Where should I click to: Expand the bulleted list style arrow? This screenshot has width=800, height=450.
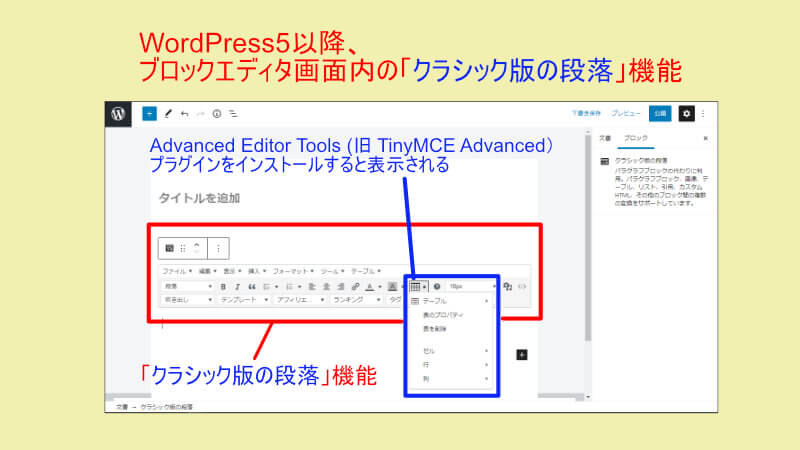pyautogui.click(x=277, y=287)
